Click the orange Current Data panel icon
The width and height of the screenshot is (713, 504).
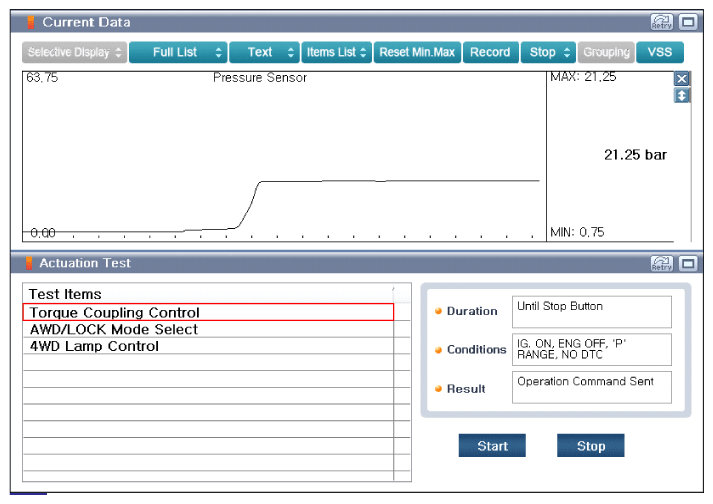31,22
